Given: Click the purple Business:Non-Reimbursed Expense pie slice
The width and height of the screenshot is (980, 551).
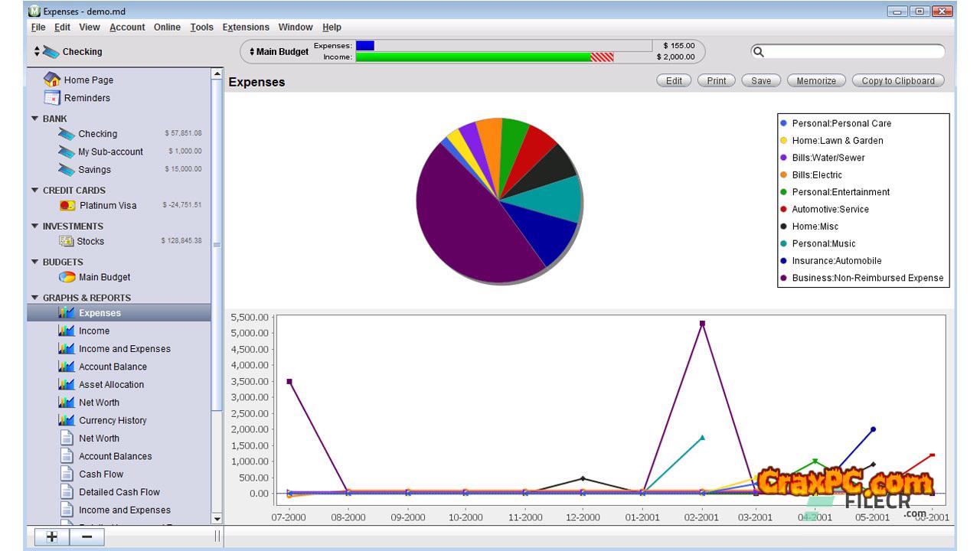Looking at the screenshot, I should [467, 230].
